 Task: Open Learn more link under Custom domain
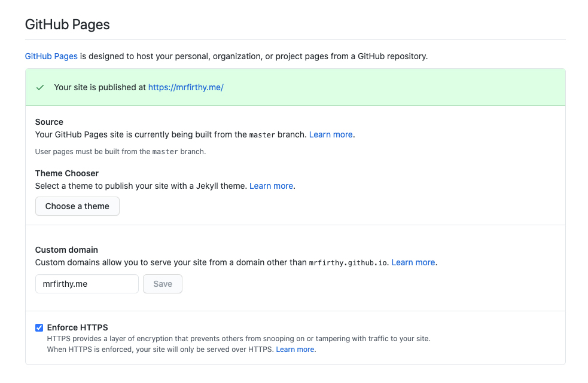pyautogui.click(x=413, y=262)
